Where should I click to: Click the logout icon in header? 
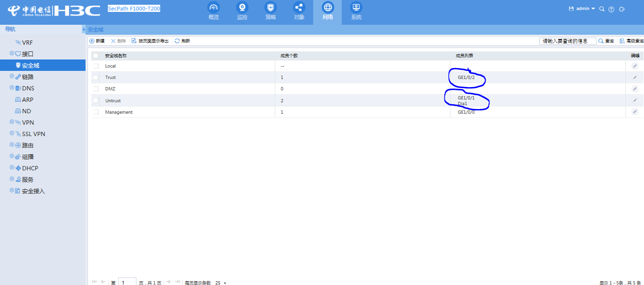pyautogui.click(x=622, y=9)
